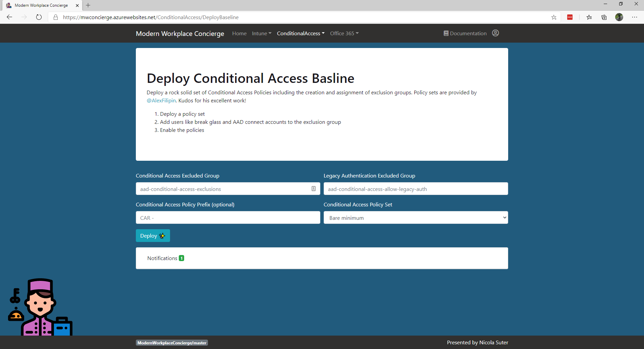This screenshot has width=644, height=349.
Task: Open browser settings and more menu
Action: tap(634, 17)
